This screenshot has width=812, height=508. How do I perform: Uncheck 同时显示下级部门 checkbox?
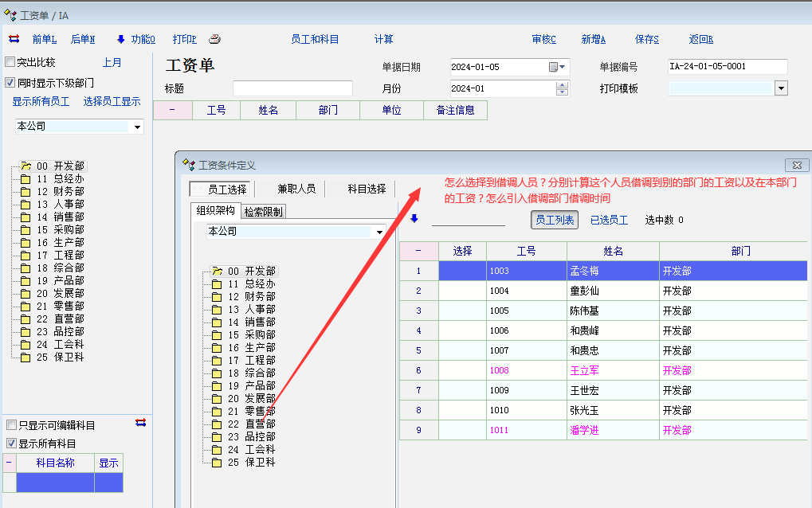tap(10, 82)
